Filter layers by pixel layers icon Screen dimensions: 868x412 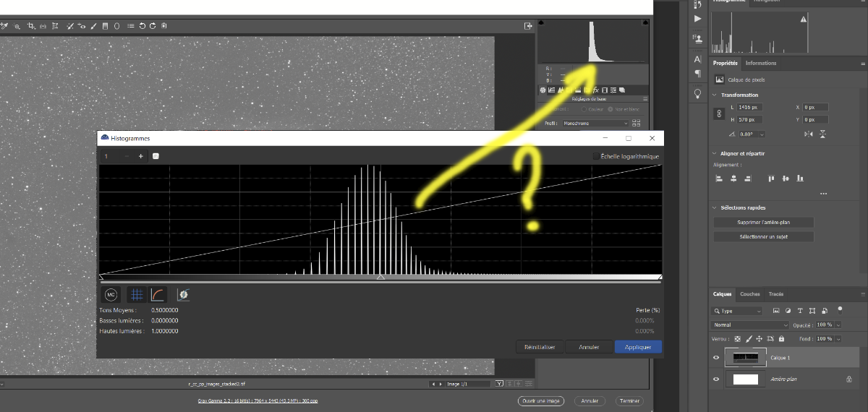pos(776,311)
